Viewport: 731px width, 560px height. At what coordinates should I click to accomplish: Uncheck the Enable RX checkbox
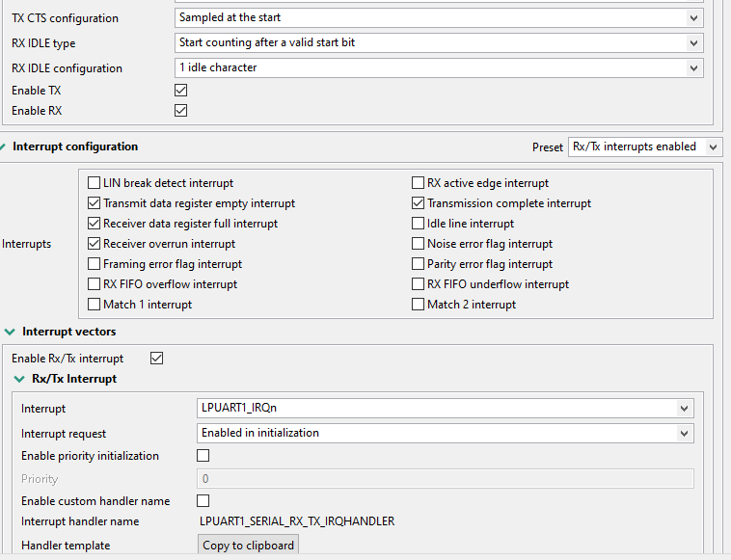click(180, 111)
